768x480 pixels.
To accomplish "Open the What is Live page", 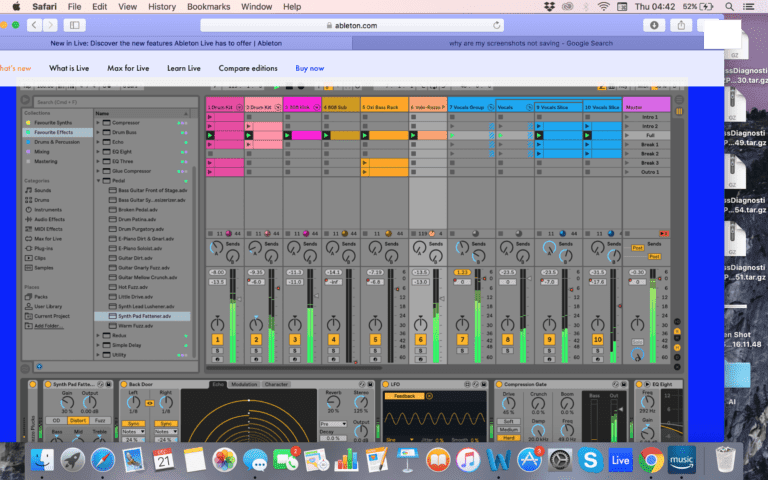I will [x=69, y=68].
